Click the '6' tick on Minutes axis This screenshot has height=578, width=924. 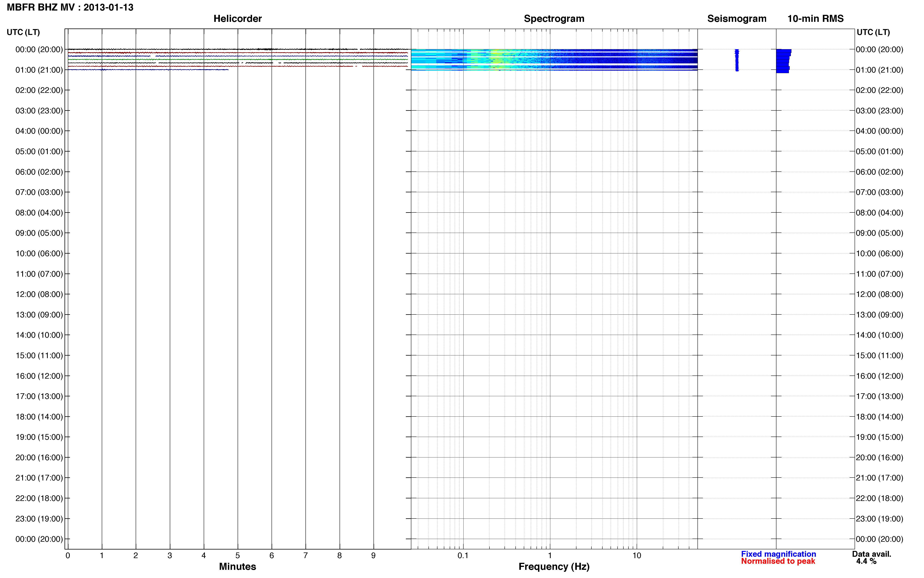(272, 555)
